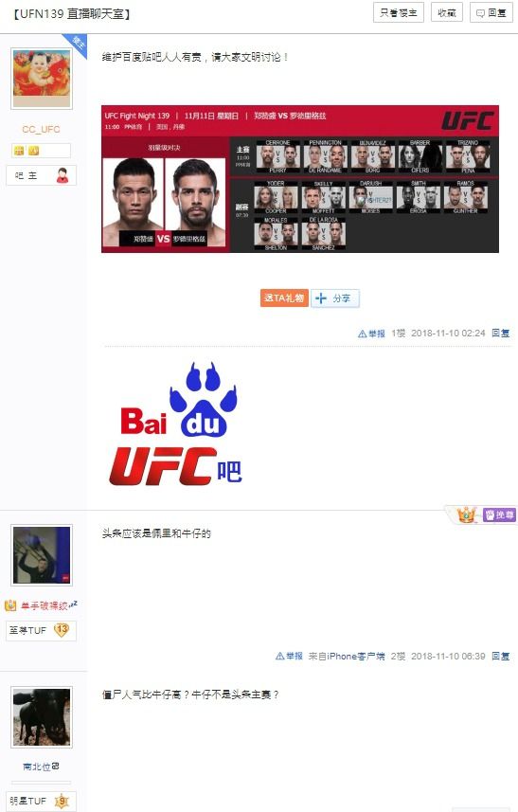Reply to second floor post
Screen dimensions: 518x812
point(500,656)
